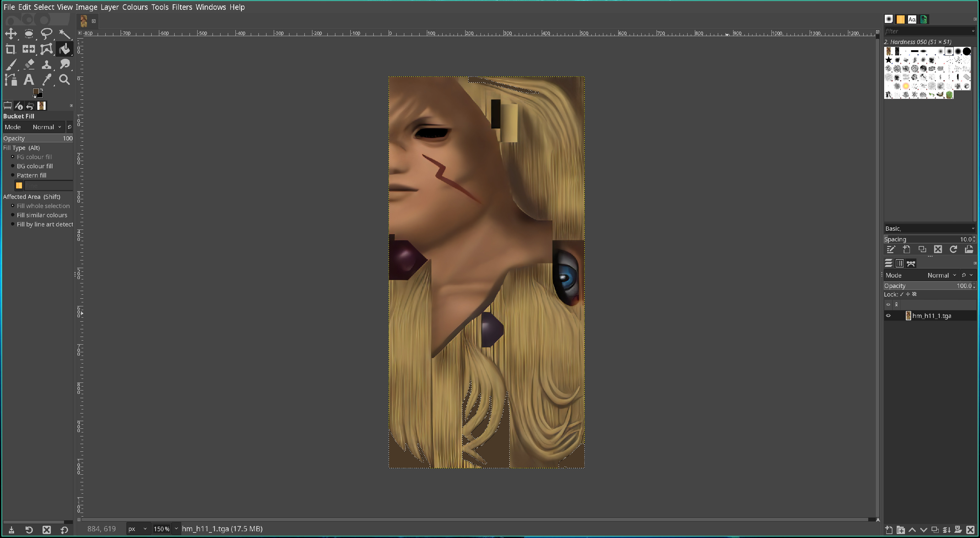980x538 pixels.
Task: Open layers panel configure menu arrow
Action: (x=975, y=263)
